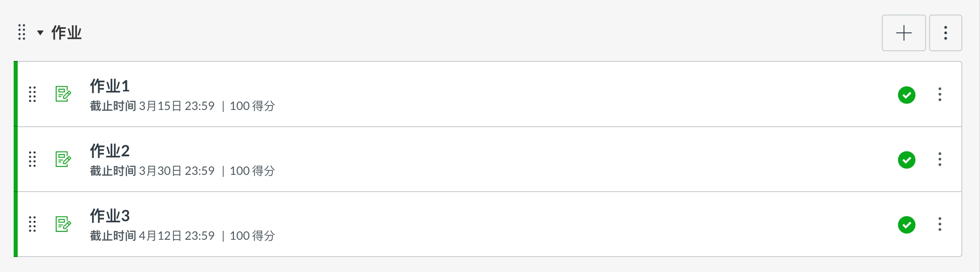Open the 作业3 assignment link
980x272 pixels.
tap(110, 216)
